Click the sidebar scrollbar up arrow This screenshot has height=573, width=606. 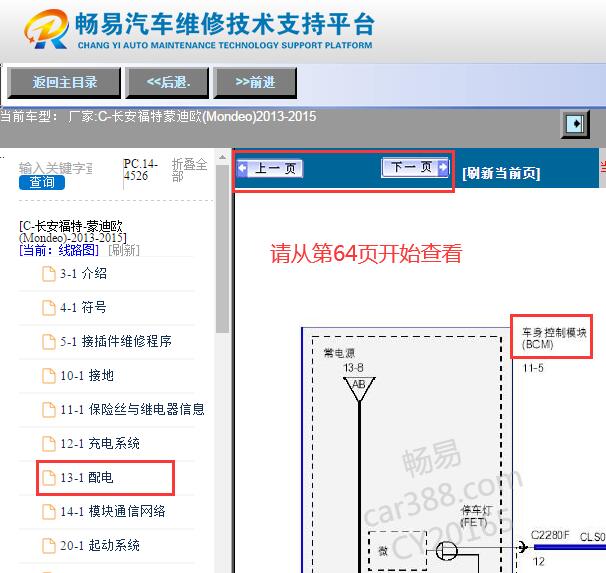pos(222,158)
